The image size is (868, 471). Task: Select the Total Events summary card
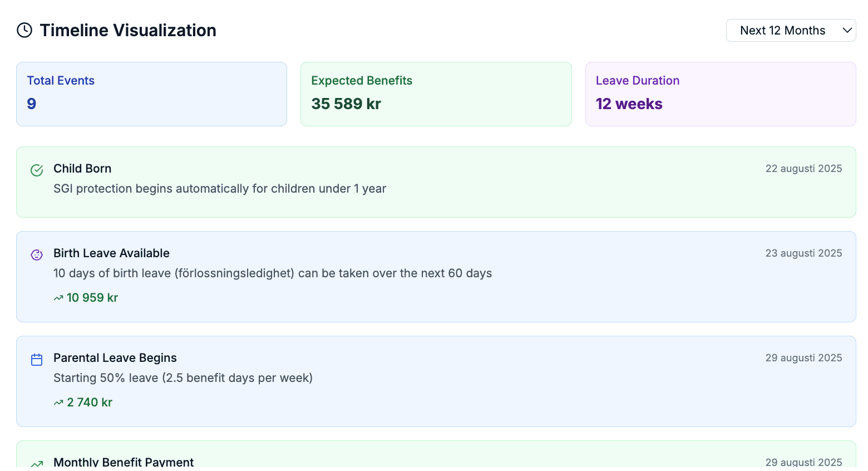coord(151,94)
